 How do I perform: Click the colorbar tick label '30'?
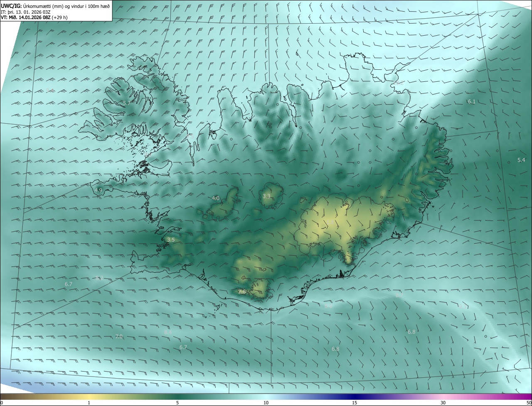[x=443, y=403]
